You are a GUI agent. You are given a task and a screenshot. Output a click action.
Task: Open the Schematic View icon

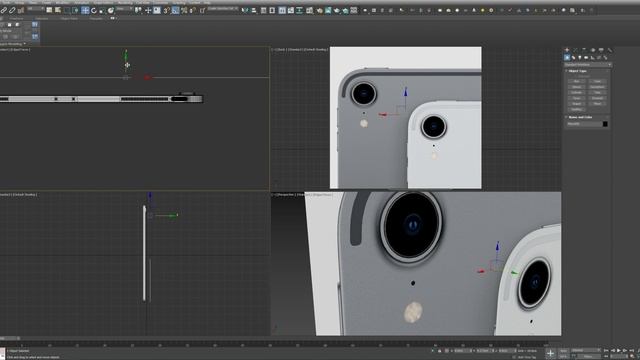[x=299, y=10]
